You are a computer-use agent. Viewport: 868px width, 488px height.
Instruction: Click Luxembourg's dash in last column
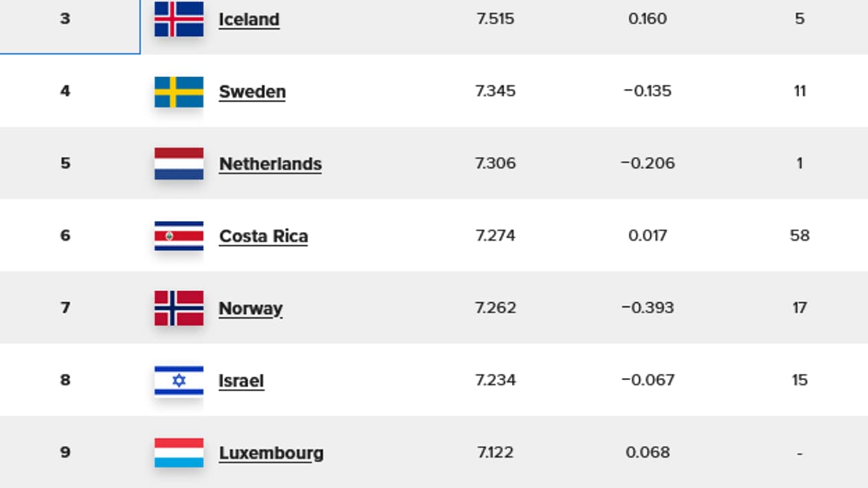[x=799, y=453]
